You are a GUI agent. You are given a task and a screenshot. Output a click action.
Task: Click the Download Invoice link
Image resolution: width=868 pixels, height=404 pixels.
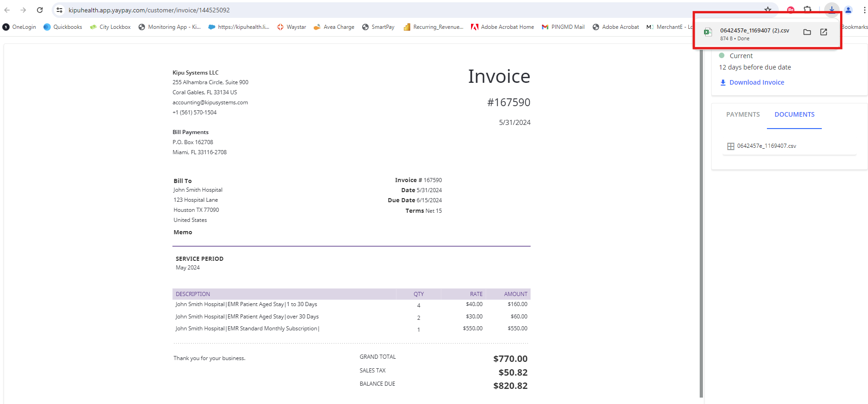(x=756, y=82)
